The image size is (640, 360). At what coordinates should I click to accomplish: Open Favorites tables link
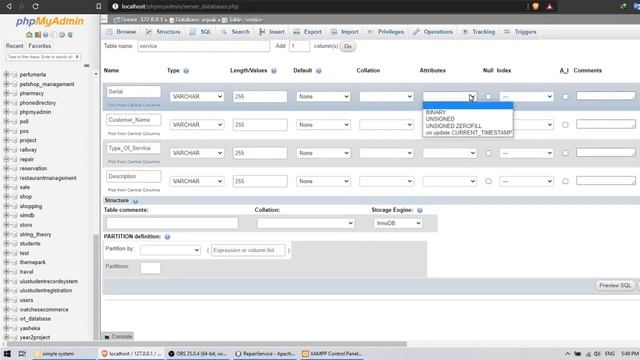[40, 46]
